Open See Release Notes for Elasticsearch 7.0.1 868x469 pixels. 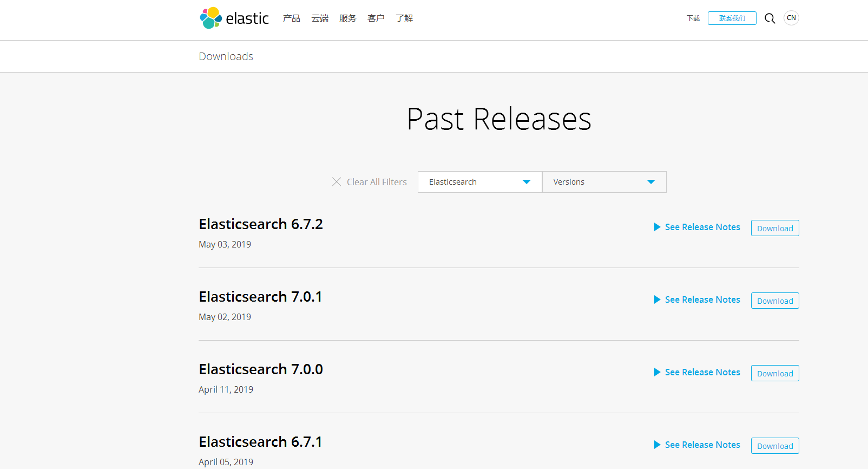pos(702,299)
